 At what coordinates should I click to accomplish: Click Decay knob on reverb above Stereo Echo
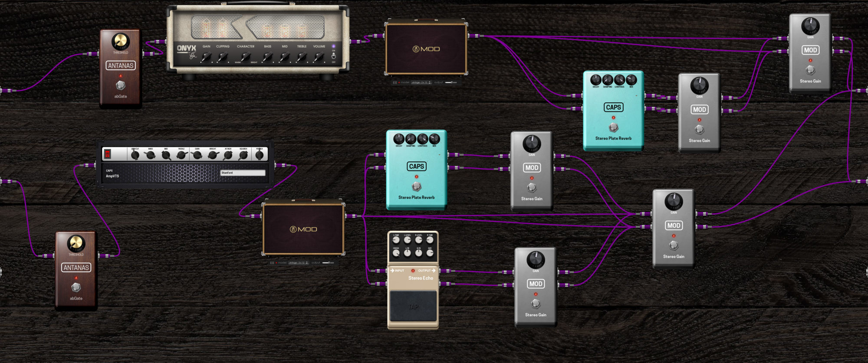tap(399, 139)
